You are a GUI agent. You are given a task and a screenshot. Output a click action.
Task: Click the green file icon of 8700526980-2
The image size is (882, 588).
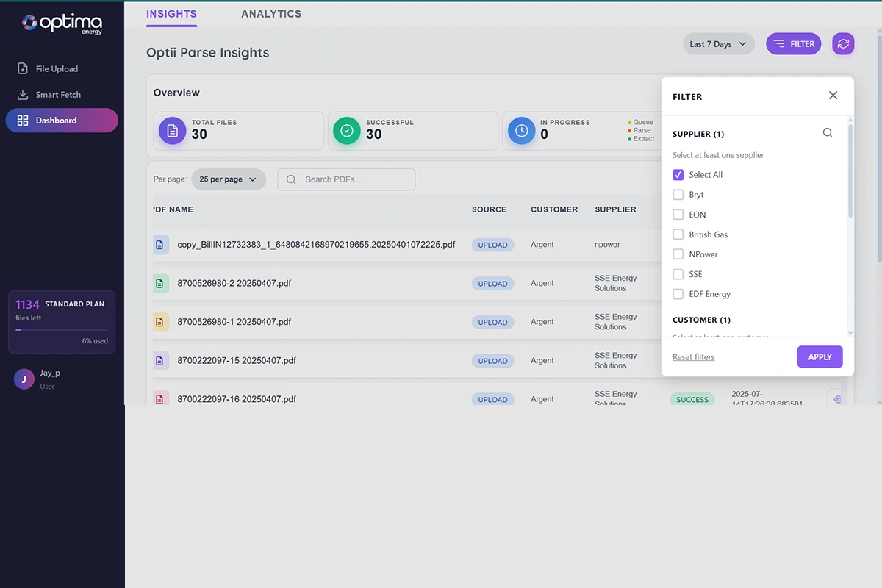161,283
